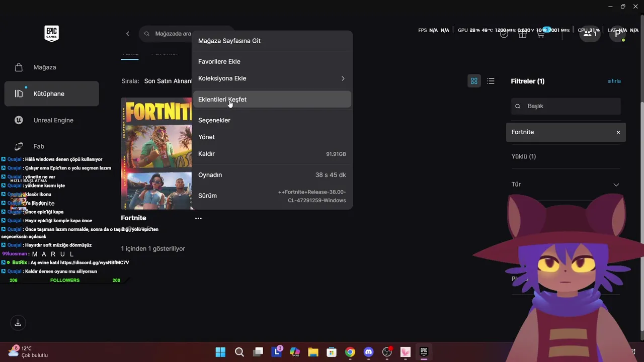Open Windows taskbar search

(x=239, y=352)
